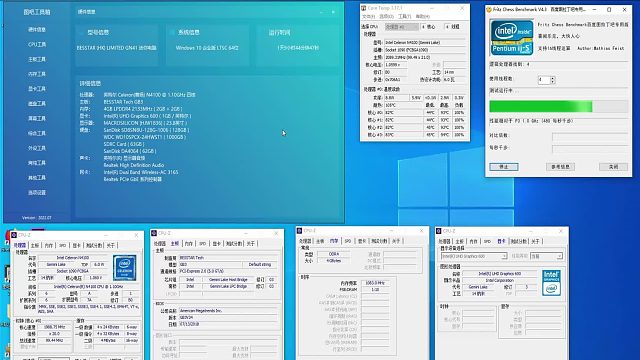Minimize the 图吧工具箱 toolbox window
640x360 pixels.
pyautogui.click(x=322, y=12)
